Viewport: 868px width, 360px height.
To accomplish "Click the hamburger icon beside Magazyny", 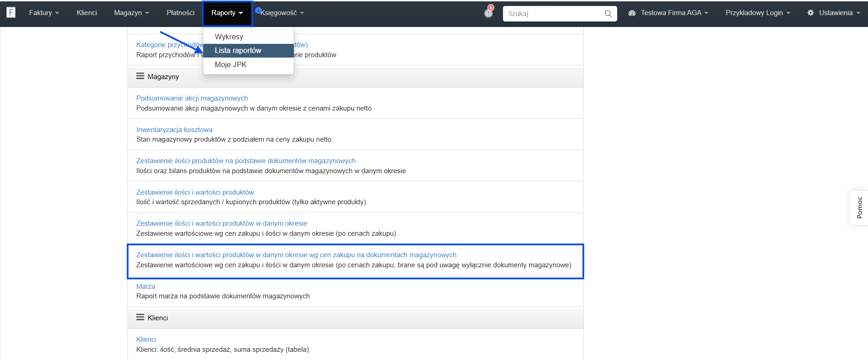I will (140, 76).
